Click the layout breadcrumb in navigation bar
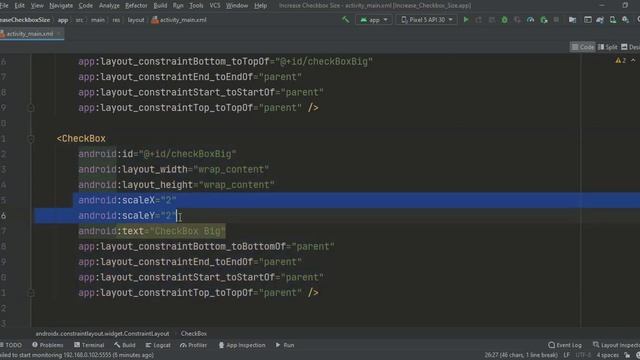Viewport: 640px width, 360px height. pyautogui.click(x=136, y=20)
